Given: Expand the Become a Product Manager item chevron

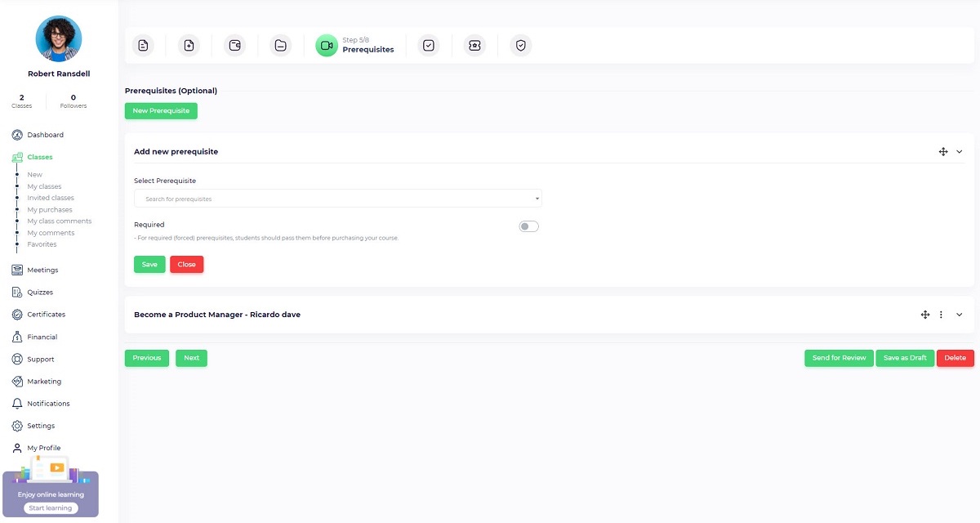Looking at the screenshot, I should [x=960, y=315].
